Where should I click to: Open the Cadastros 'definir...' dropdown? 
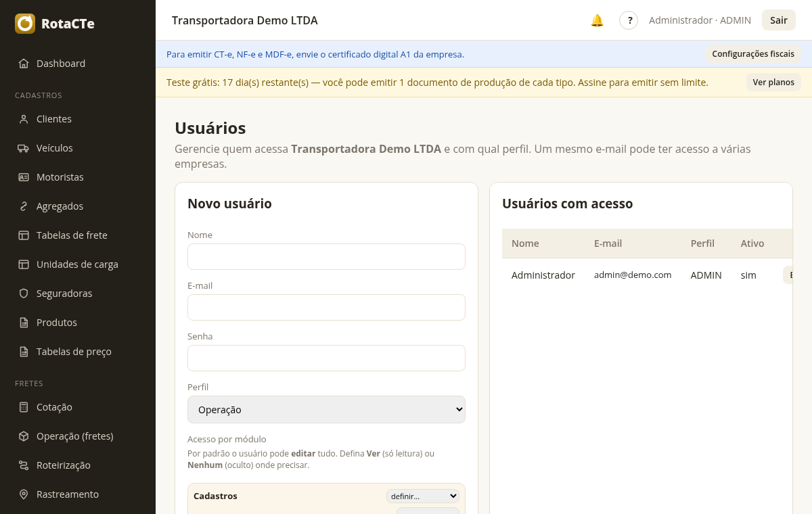pos(423,496)
